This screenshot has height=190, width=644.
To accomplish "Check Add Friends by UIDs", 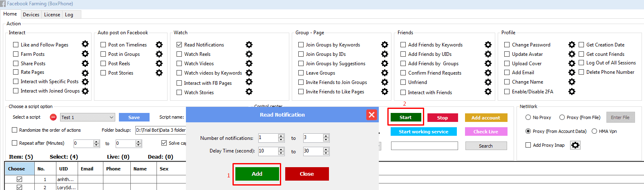I will [x=403, y=54].
